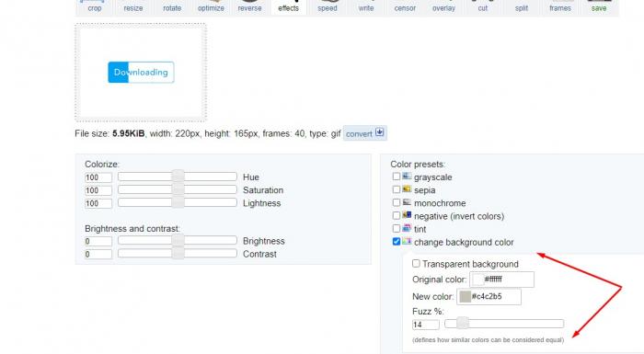Open the cut tool tab
Image resolution: width=644 pixels, height=354 pixels.
pyautogui.click(x=483, y=7)
